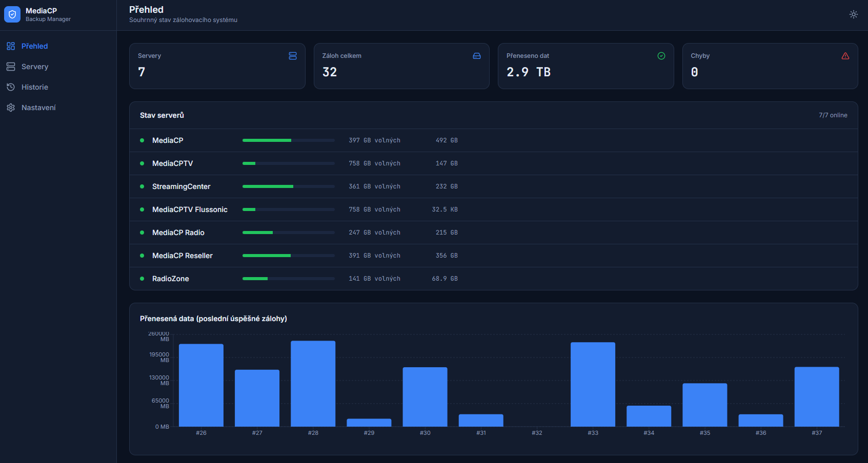Click the chart bar for backup #34
The height and width of the screenshot is (463, 868).
(x=649, y=416)
